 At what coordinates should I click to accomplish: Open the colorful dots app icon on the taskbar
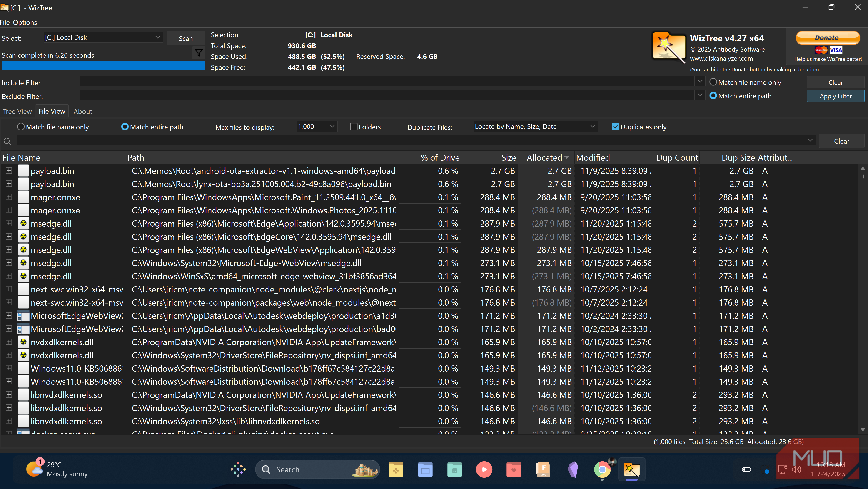(x=238, y=469)
